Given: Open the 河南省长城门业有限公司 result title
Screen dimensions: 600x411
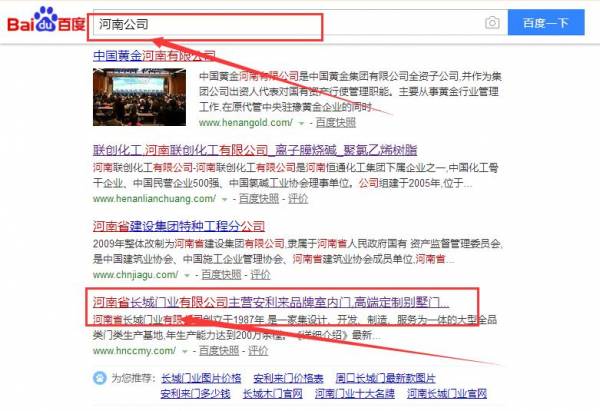Looking at the screenshot, I should point(270,301).
